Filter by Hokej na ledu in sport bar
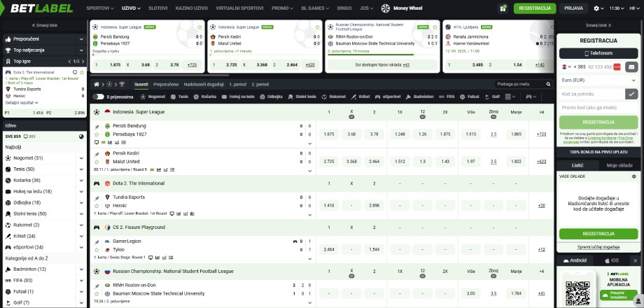 coord(239,97)
